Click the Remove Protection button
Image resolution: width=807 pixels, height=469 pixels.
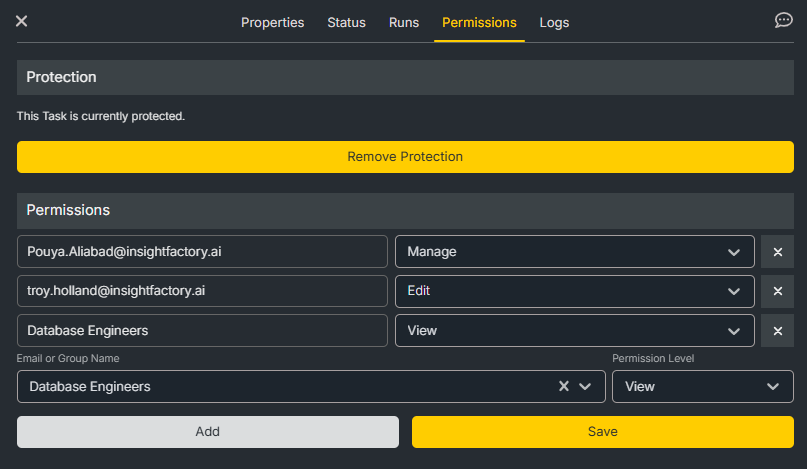point(405,157)
